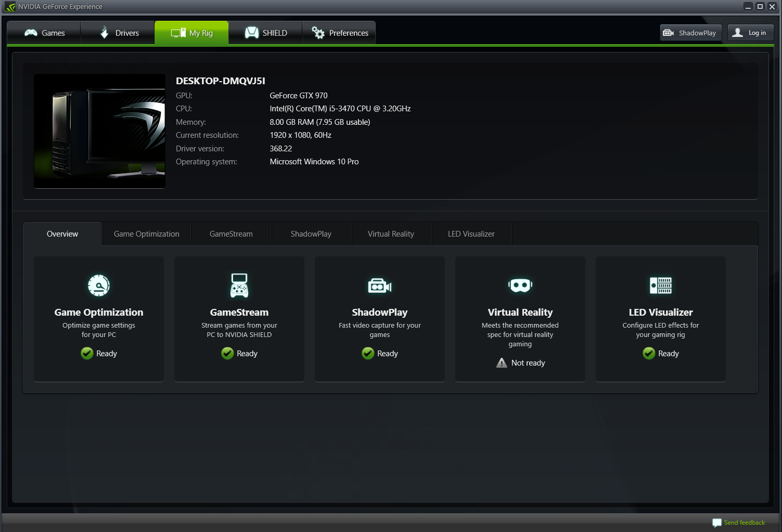Click the green check under LED Visualizer

pos(649,354)
